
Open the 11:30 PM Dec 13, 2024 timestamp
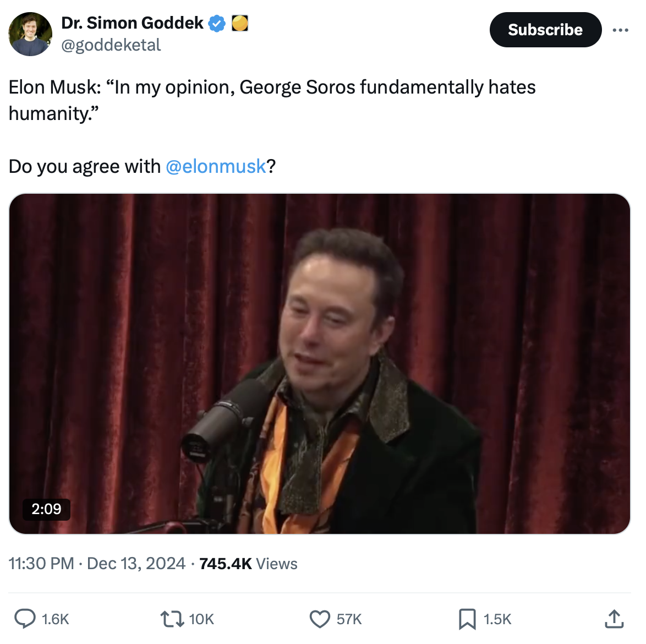point(97,564)
